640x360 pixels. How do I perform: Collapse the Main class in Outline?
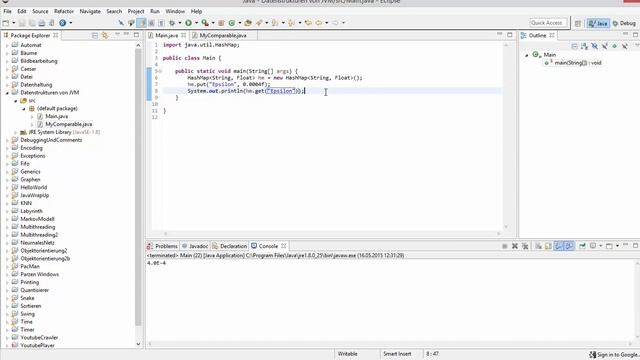coord(527,55)
